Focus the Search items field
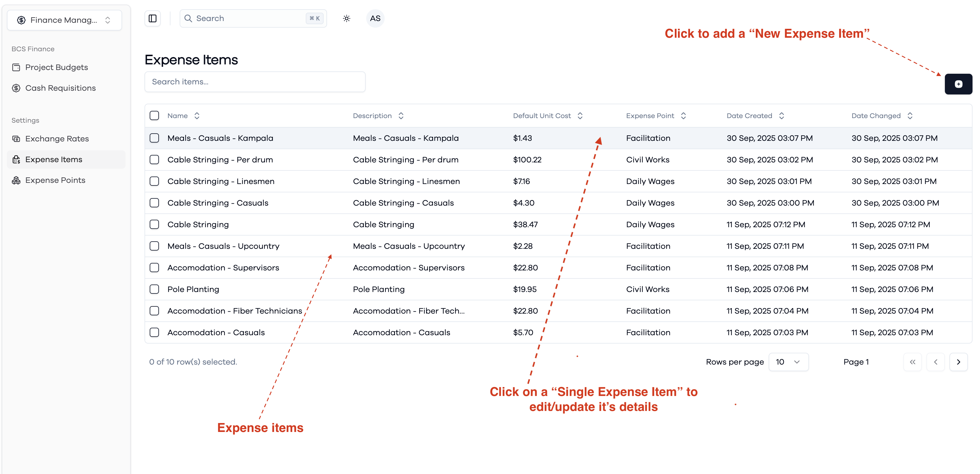The image size is (980, 474). click(x=255, y=82)
